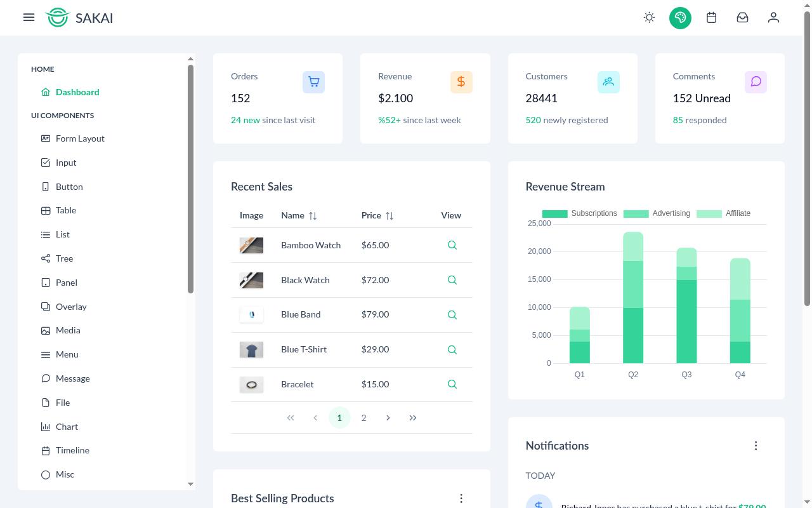
Task: Open Notifications options menu
Action: pyautogui.click(x=756, y=446)
